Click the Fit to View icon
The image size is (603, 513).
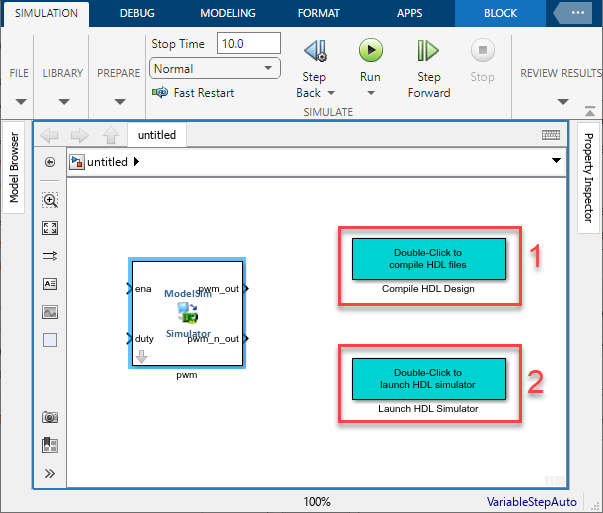(50, 228)
